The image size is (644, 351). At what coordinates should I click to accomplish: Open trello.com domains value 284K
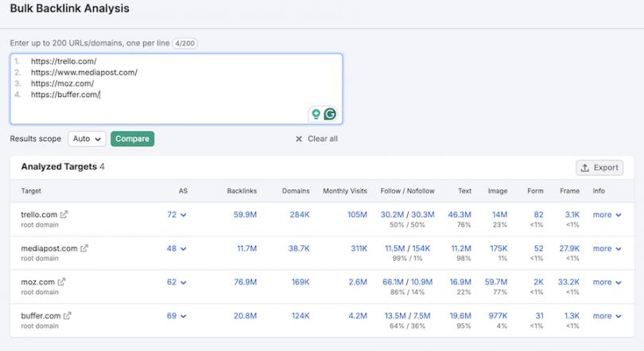click(x=300, y=215)
